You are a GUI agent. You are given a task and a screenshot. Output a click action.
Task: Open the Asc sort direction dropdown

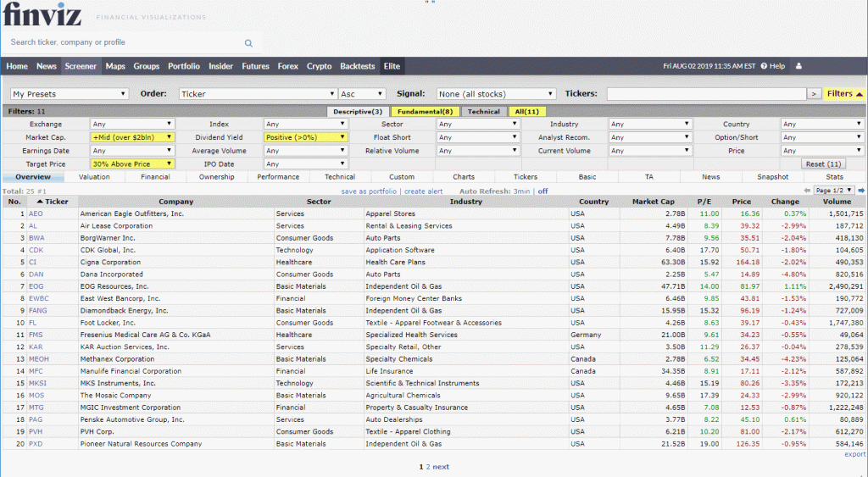tap(362, 94)
